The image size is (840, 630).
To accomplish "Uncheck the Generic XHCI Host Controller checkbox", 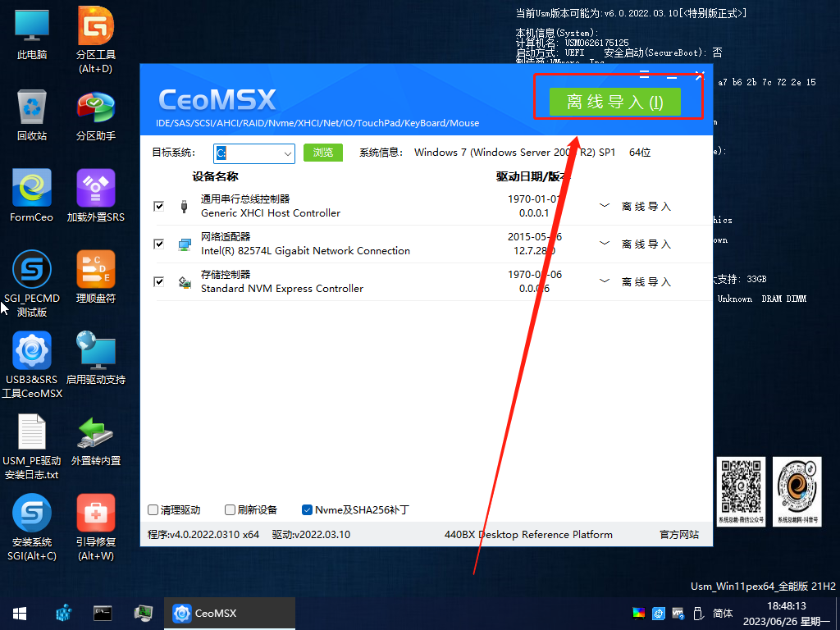I will 158,206.
